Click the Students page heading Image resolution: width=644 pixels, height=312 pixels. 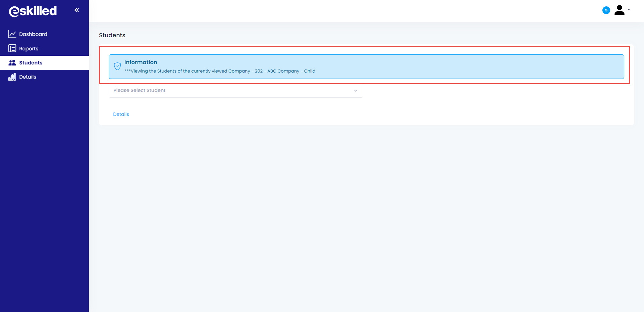[112, 35]
